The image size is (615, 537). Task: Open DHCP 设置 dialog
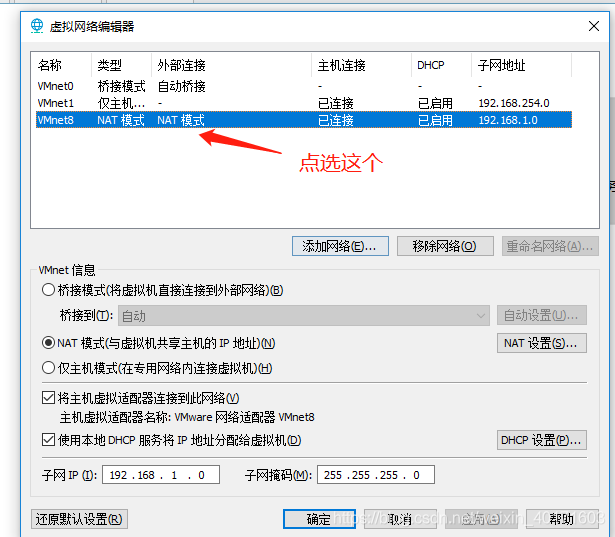[542, 440]
